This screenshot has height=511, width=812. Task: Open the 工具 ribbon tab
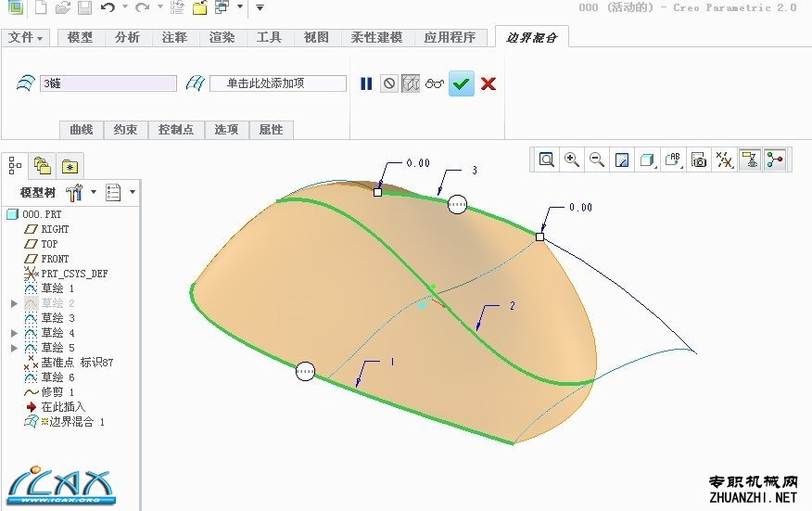pos(269,38)
